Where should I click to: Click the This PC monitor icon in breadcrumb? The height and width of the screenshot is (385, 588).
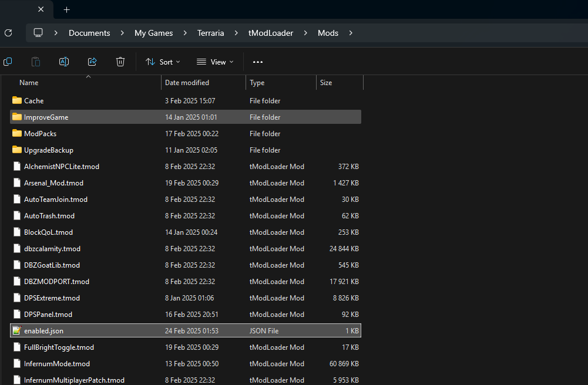click(38, 33)
